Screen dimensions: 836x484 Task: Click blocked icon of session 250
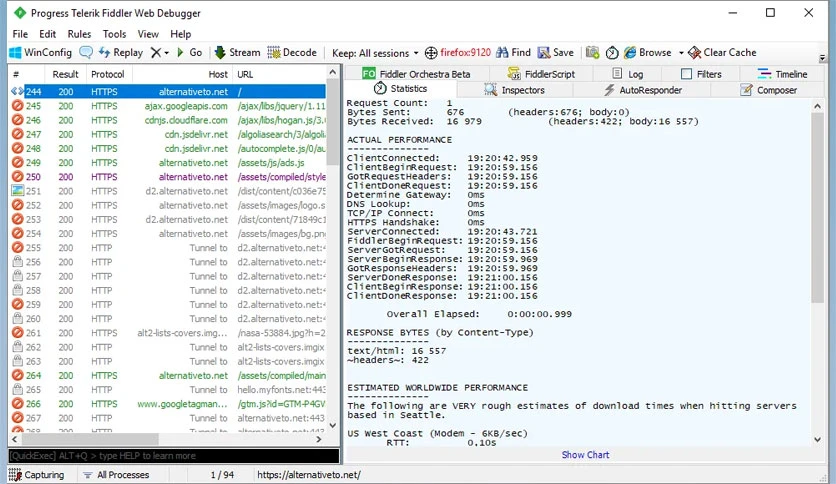coord(18,177)
